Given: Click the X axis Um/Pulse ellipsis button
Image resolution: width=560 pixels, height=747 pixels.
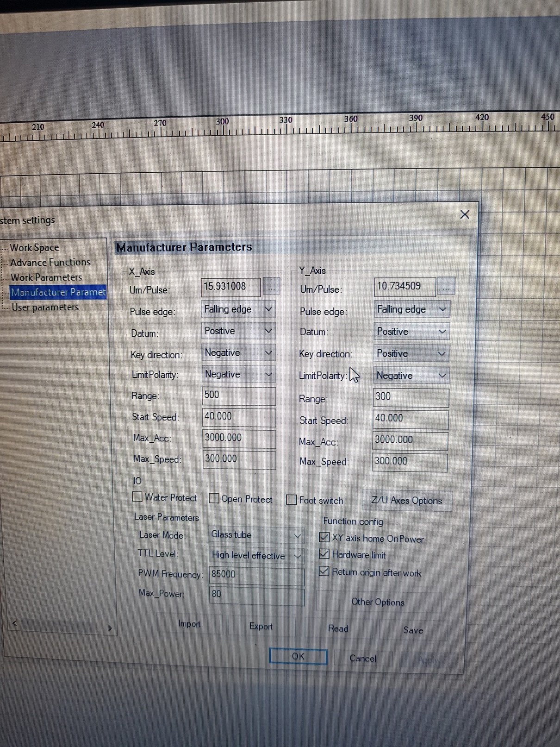Looking at the screenshot, I should pos(271,287).
